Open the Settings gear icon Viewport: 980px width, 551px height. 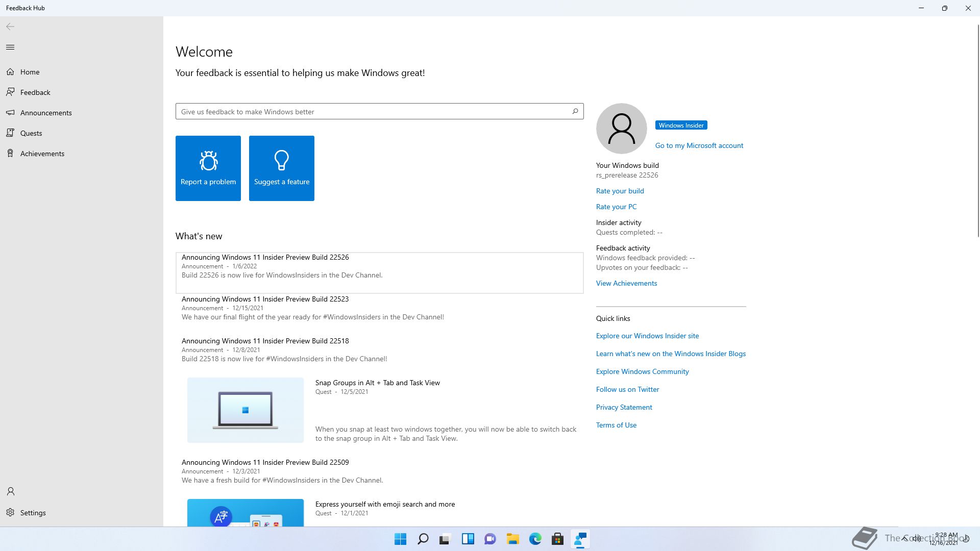click(x=10, y=513)
